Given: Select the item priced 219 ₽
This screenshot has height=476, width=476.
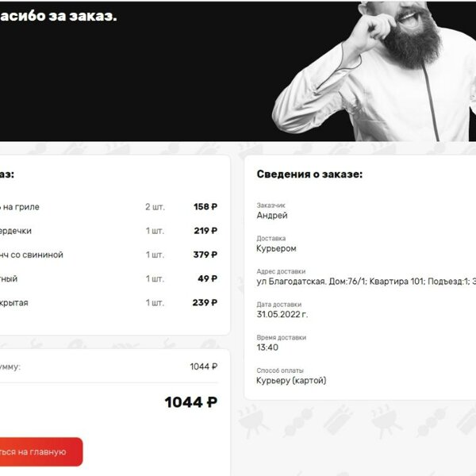Looking at the screenshot, I should [109, 231].
